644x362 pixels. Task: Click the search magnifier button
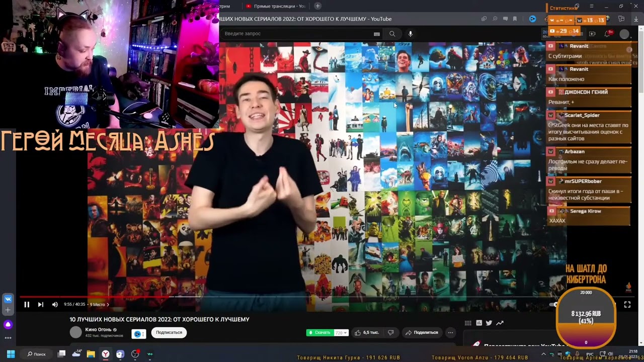pos(392,34)
